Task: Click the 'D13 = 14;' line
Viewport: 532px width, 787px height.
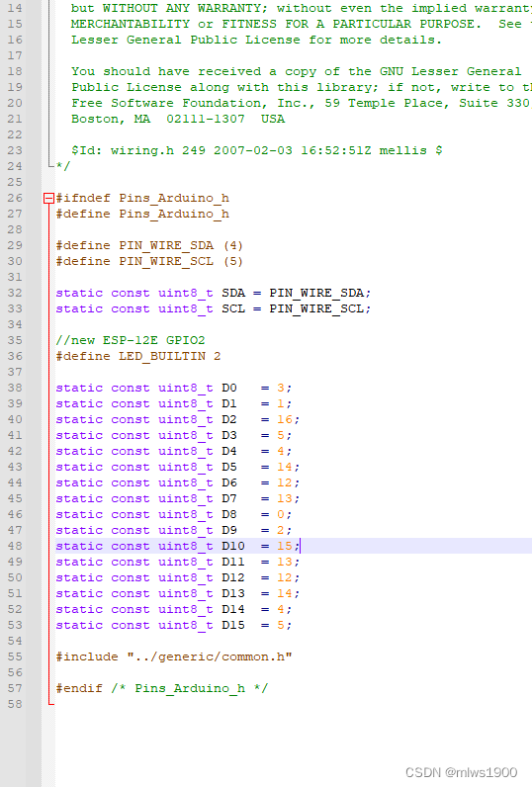Action: pyautogui.click(x=178, y=593)
